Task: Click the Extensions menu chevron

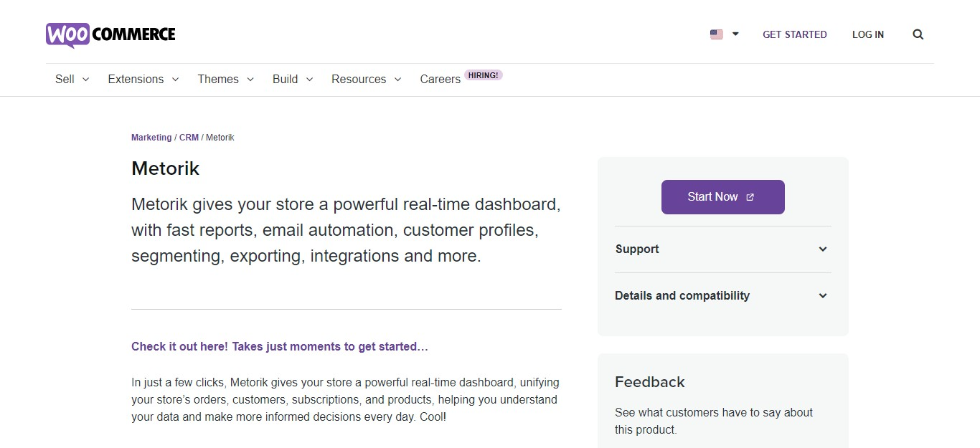Action: point(175,80)
